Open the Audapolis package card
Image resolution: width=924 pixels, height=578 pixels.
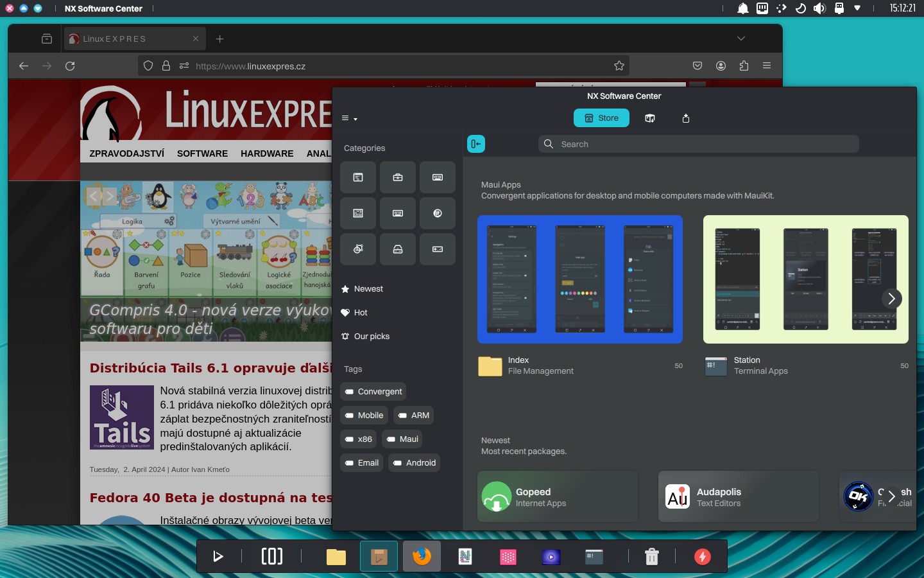tap(739, 497)
